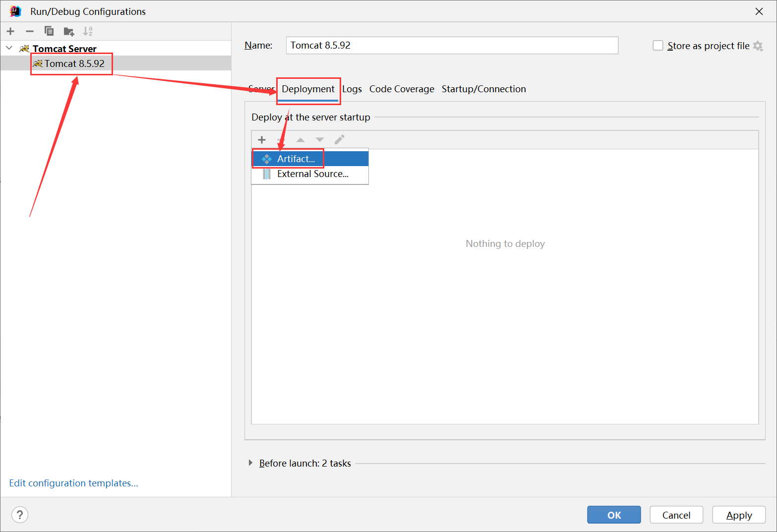Open the Code Coverage tab
777x532 pixels.
click(x=402, y=89)
